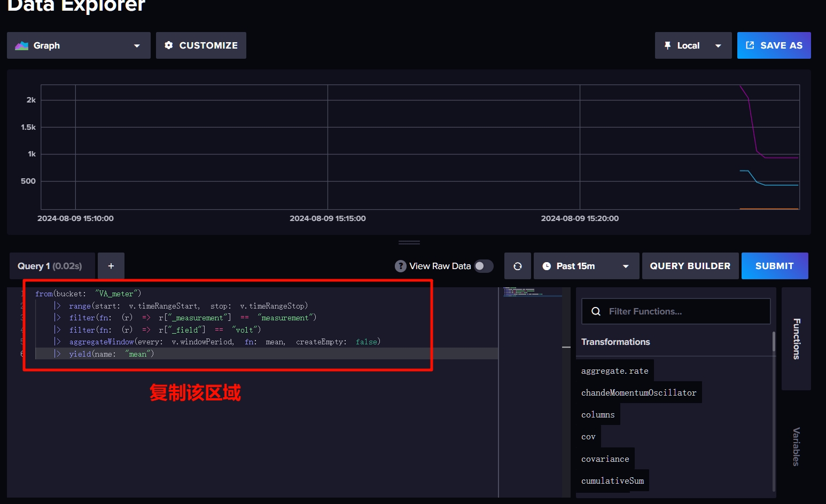Image resolution: width=826 pixels, height=504 pixels.
Task: Insert the aggregate.rate function
Action: point(615,371)
